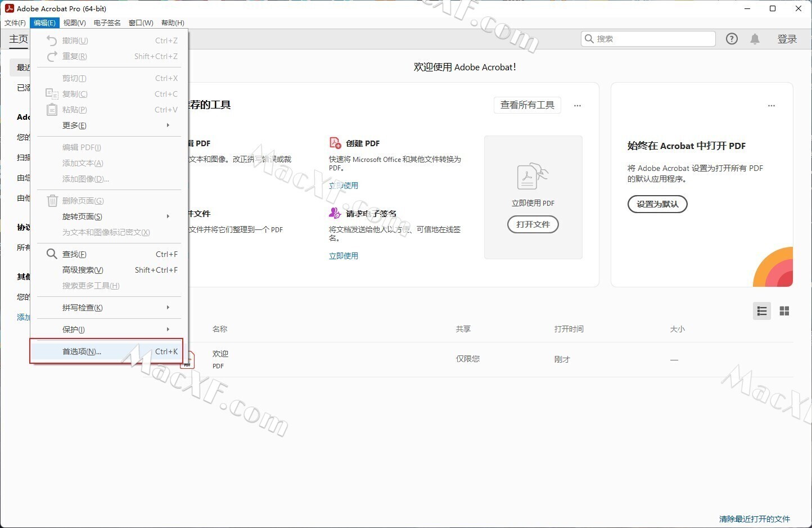Click the 粘贴(P) clipboard icon
812x528 pixels.
52,110
